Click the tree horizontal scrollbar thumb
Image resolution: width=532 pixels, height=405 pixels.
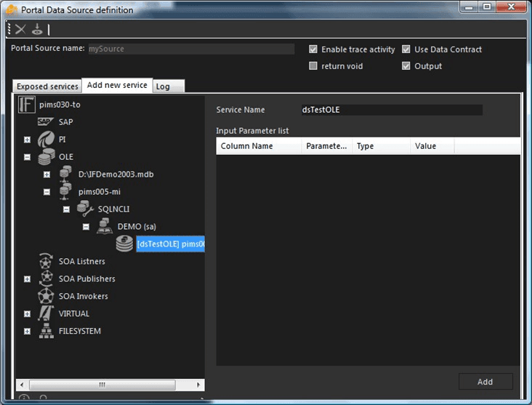pyautogui.click(x=102, y=385)
